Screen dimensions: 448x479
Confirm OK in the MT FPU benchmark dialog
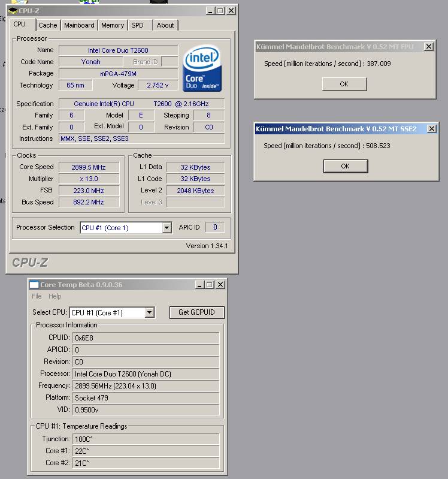(x=344, y=84)
